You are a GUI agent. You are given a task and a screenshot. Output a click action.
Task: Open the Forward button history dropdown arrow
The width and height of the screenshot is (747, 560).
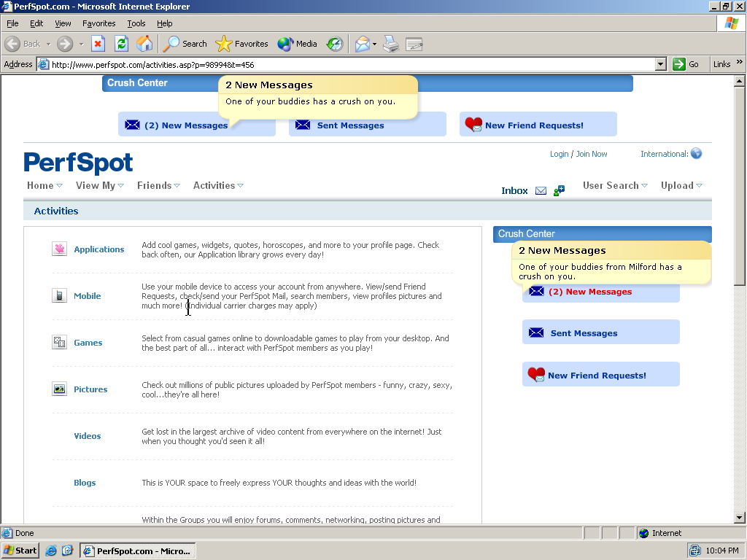click(x=81, y=44)
